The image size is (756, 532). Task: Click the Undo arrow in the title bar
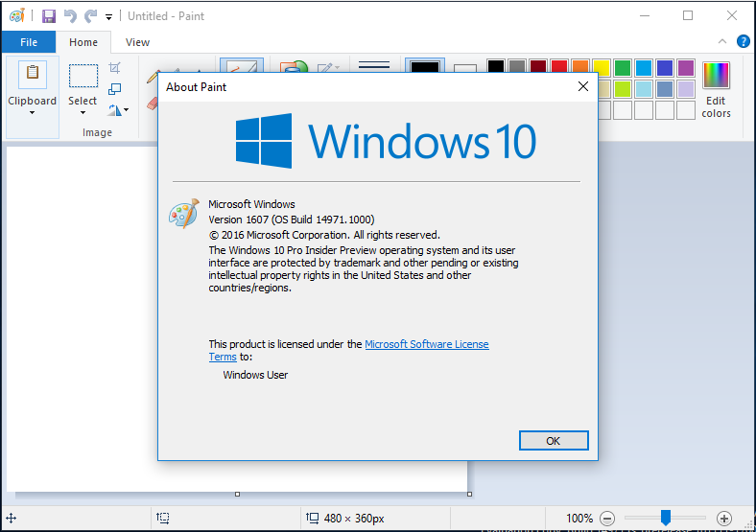[70, 16]
